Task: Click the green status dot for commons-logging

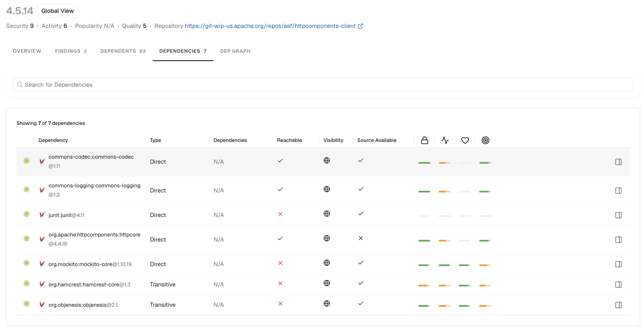Action: tap(27, 189)
